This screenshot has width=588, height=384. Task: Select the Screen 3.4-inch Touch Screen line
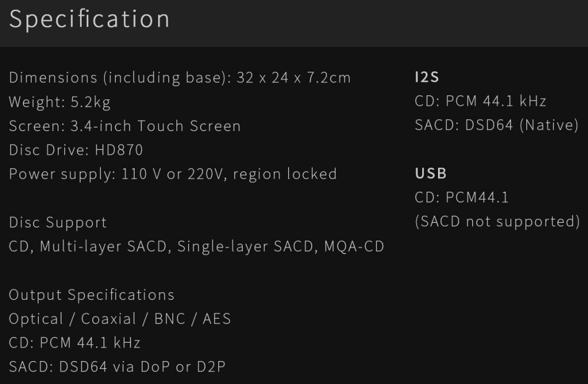click(x=125, y=126)
